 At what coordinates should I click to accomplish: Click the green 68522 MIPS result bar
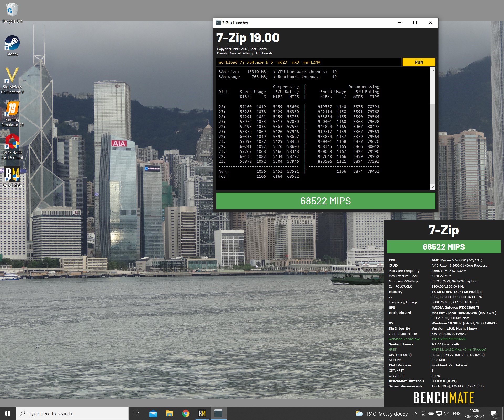click(325, 201)
